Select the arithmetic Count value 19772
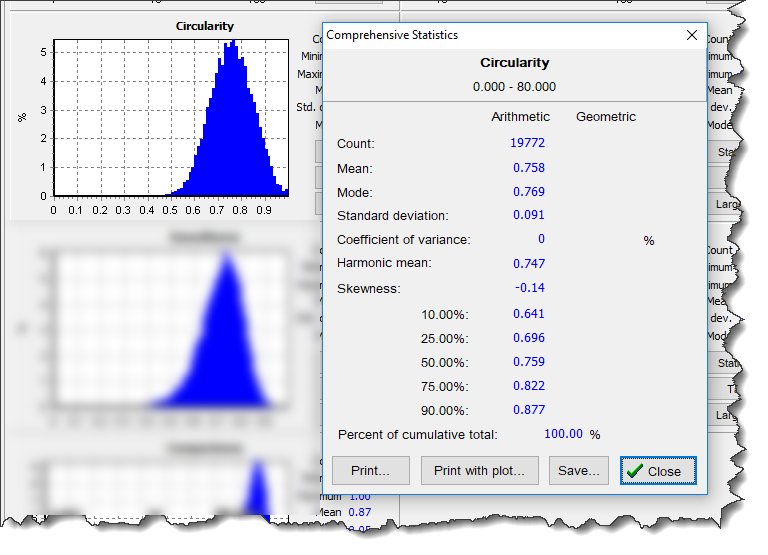 coord(527,143)
